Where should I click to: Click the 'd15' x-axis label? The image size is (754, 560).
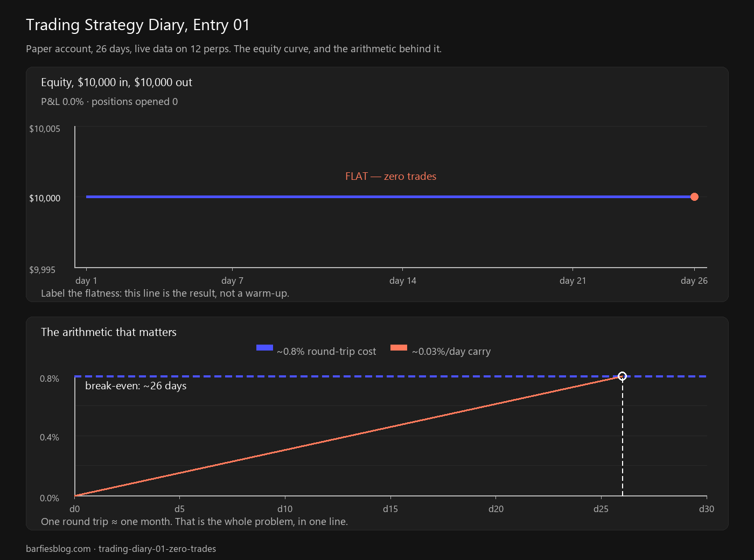tap(390, 509)
